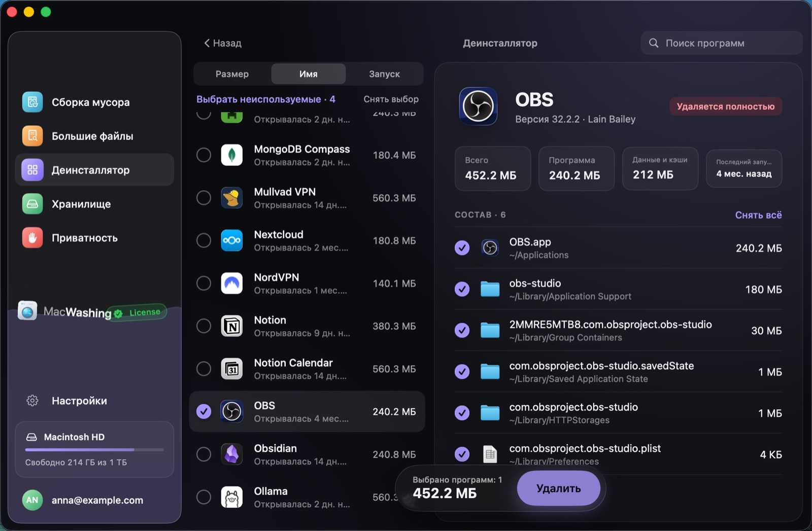This screenshot has height=531, width=812.
Task: Select the Notion checkbox
Action: (x=204, y=326)
